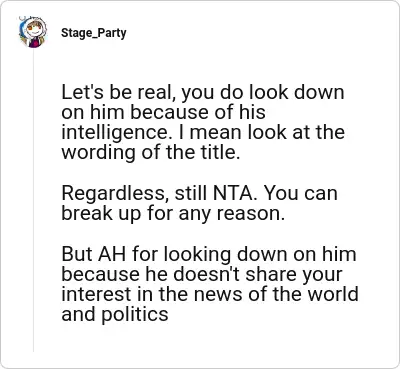
Task: Open Stage_Party's avatar image
Action: pos(33,32)
